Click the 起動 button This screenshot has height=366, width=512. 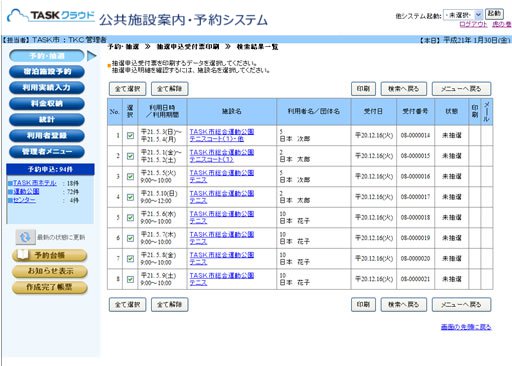point(494,14)
